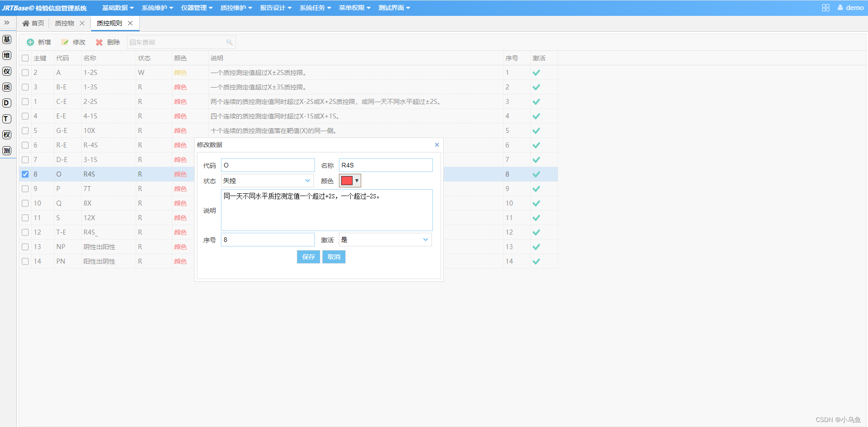This screenshot has width=868, height=427.
Task: Click the demo username link
Action: 855,8
